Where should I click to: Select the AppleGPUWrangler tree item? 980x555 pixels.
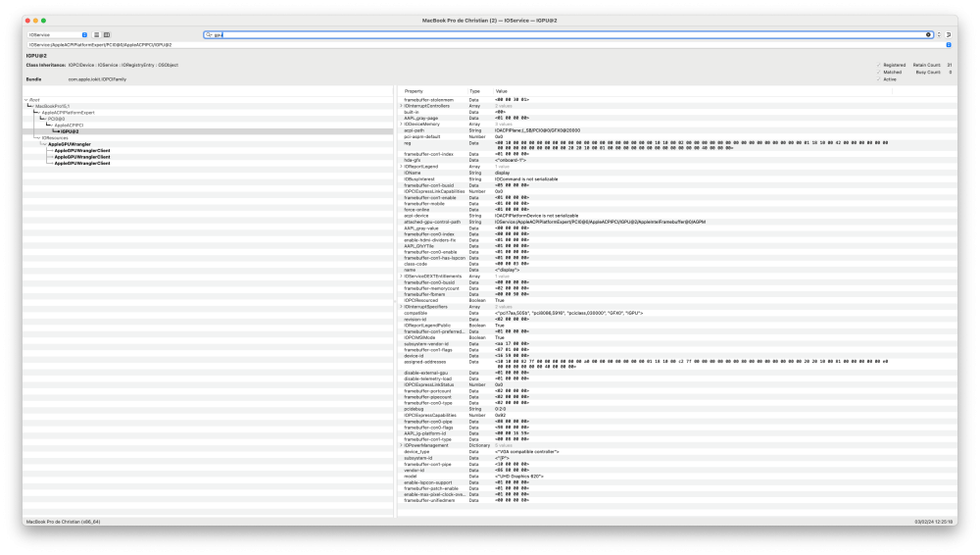[70, 144]
